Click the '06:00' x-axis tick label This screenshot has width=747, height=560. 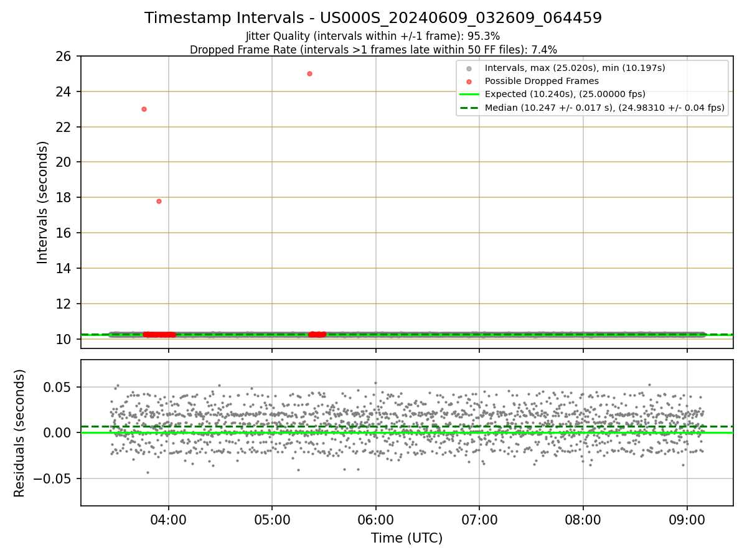pos(375,519)
